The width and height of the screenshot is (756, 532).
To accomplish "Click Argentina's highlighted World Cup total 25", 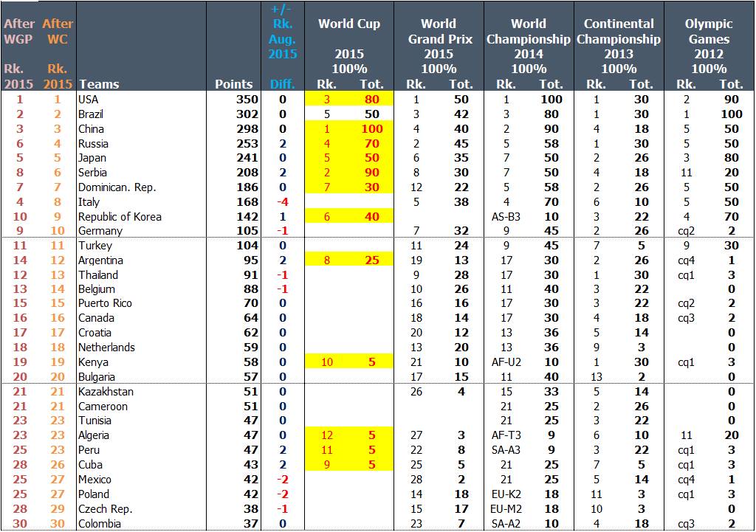I will pos(372,260).
